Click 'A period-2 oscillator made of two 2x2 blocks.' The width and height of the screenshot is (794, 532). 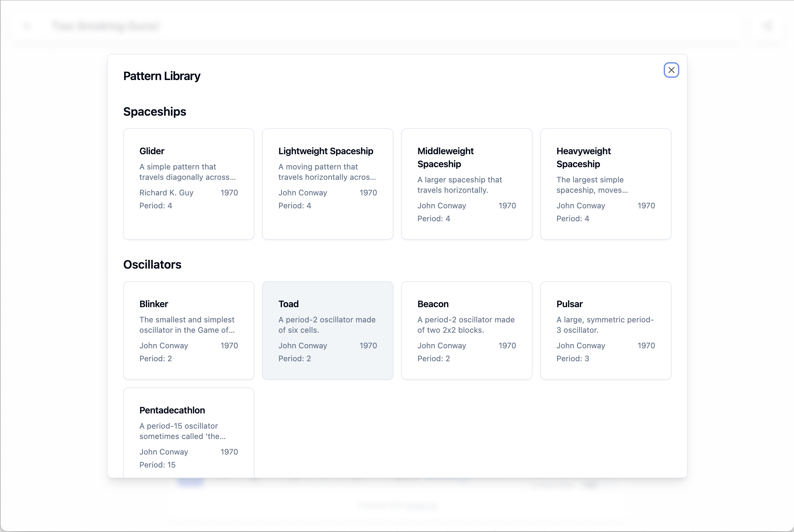[466, 325]
